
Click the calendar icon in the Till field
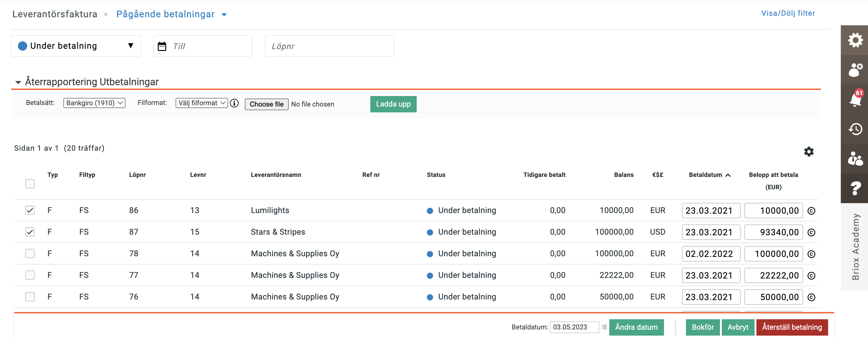162,46
